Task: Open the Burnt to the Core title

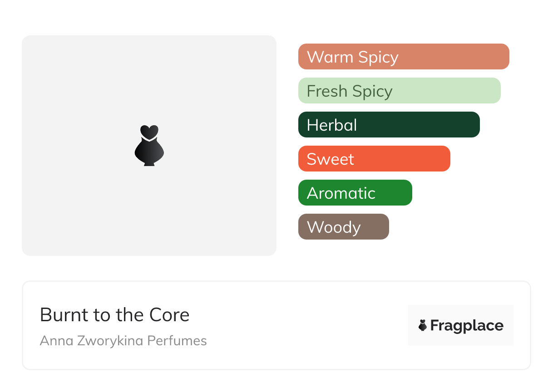Action: [114, 315]
